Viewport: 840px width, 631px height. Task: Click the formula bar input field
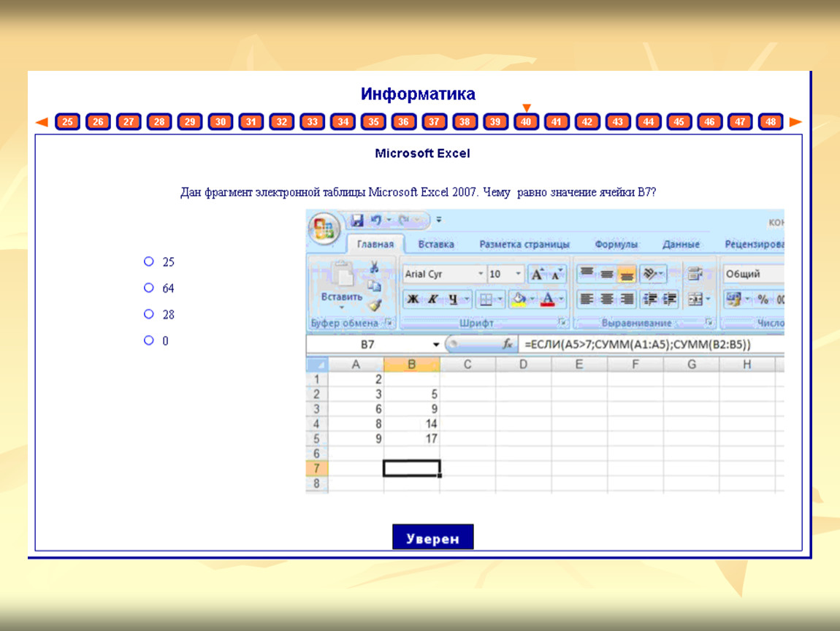(652, 344)
